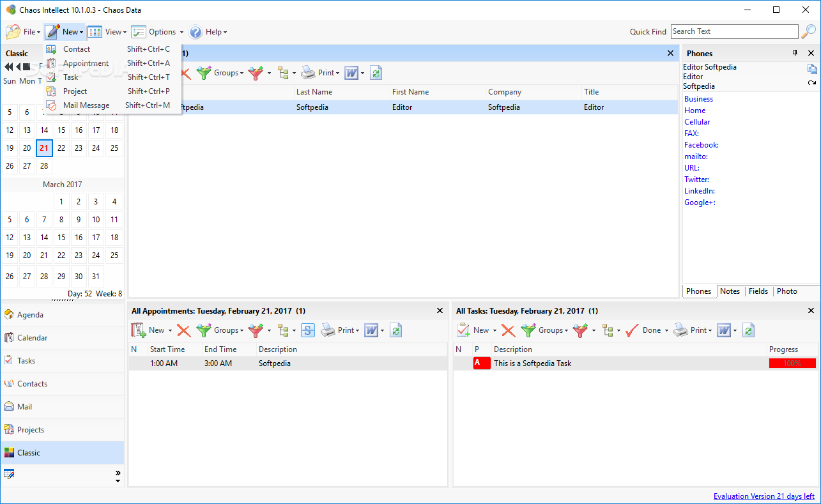Click the red 100% progress bar
Image resolution: width=821 pixels, height=504 pixels.
pos(792,363)
